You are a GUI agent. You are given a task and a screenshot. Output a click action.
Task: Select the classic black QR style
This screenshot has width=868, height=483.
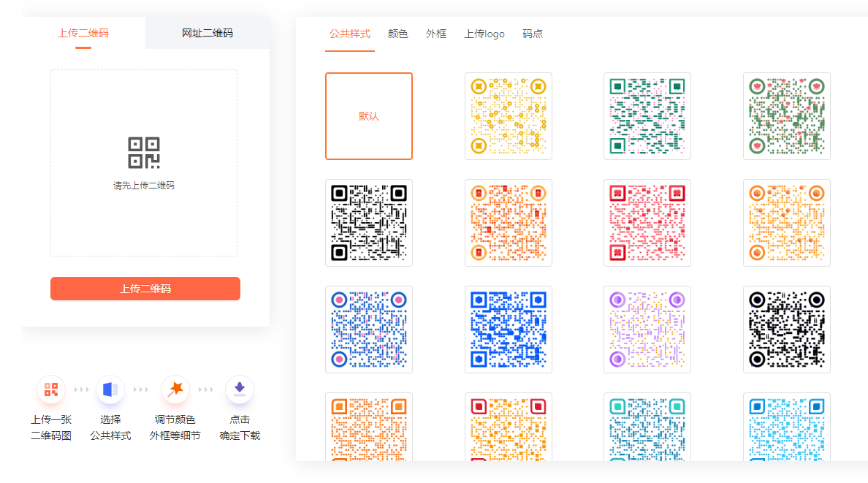[x=369, y=223]
